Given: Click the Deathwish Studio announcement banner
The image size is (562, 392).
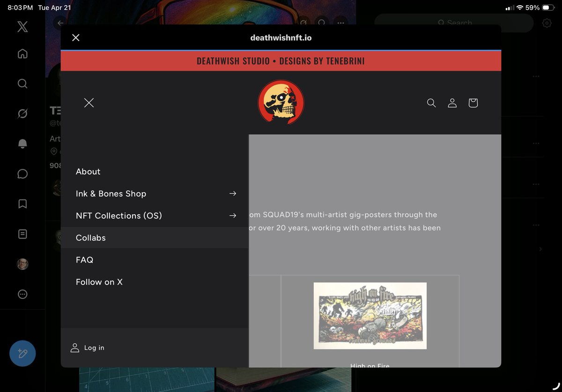Looking at the screenshot, I should click(x=281, y=61).
